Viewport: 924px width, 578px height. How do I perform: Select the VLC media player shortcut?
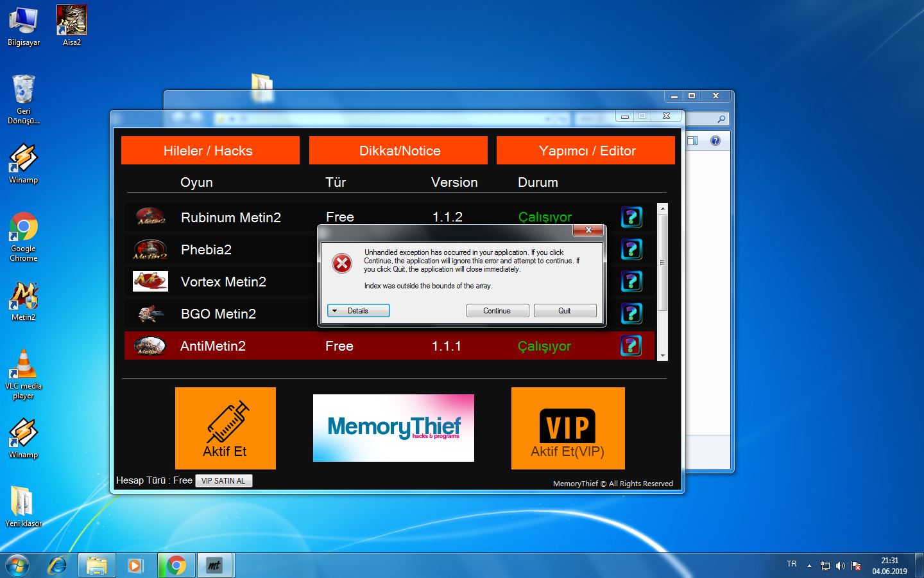point(24,374)
